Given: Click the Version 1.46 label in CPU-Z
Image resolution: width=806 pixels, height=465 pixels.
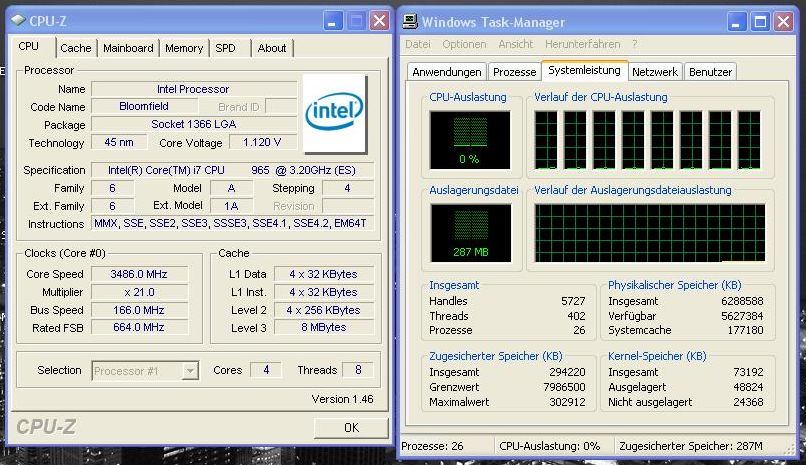Looking at the screenshot, I should point(342,399).
